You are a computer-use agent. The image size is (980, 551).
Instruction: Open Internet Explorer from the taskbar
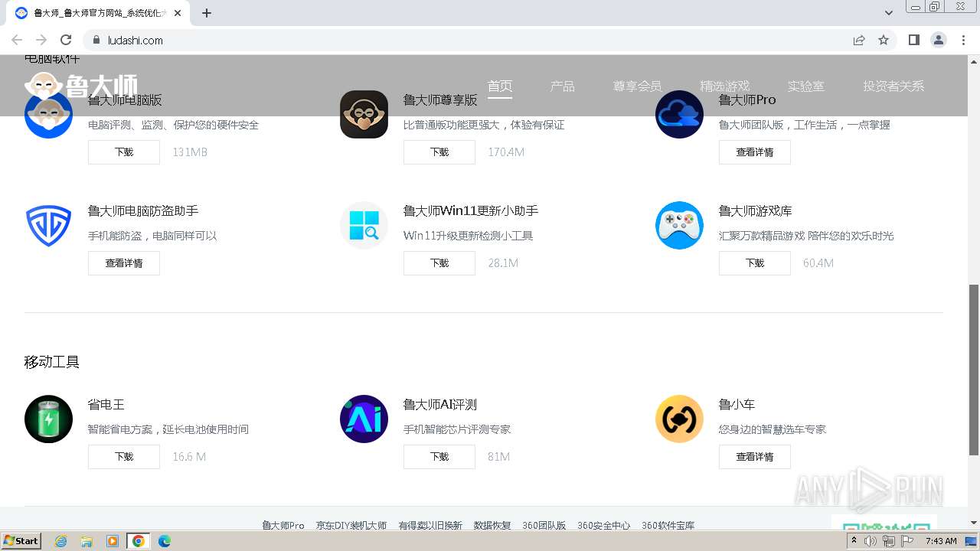coord(61,541)
